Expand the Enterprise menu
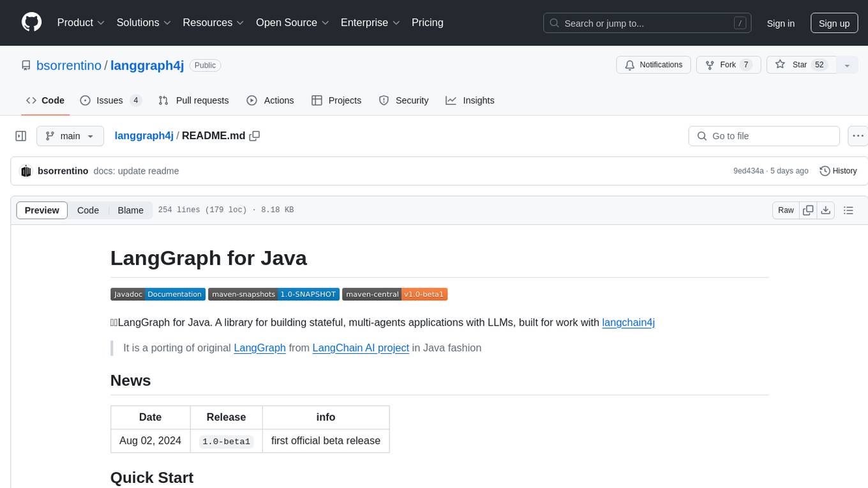 pos(370,22)
